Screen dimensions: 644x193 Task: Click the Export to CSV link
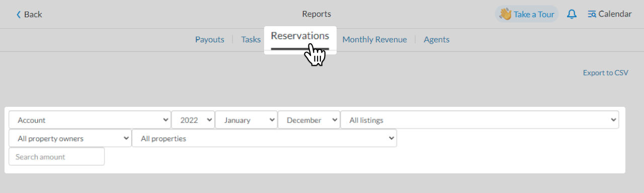[606, 73]
